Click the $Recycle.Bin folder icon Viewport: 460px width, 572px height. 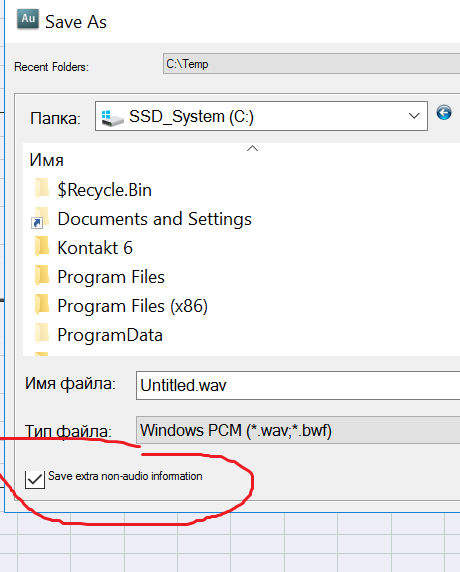click(x=42, y=189)
